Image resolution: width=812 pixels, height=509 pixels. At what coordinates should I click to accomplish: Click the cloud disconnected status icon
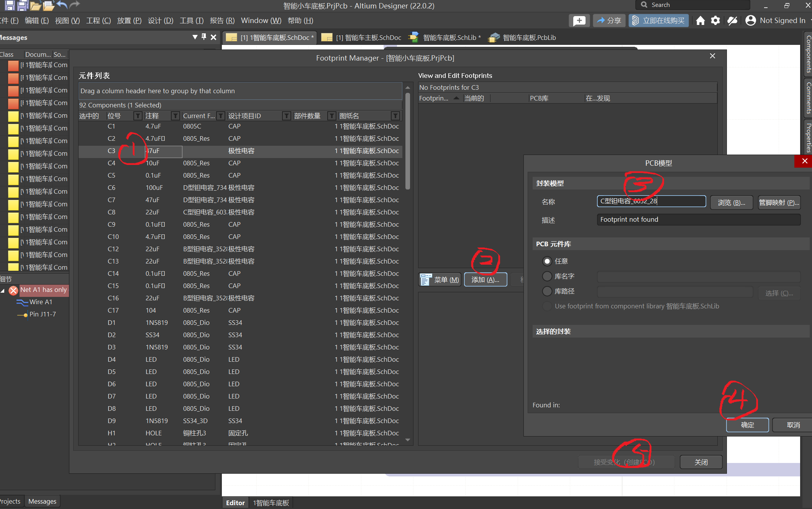(x=732, y=21)
